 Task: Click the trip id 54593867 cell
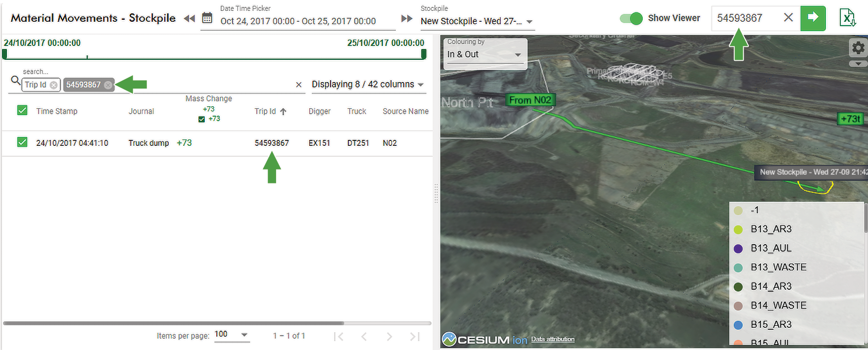coord(272,143)
